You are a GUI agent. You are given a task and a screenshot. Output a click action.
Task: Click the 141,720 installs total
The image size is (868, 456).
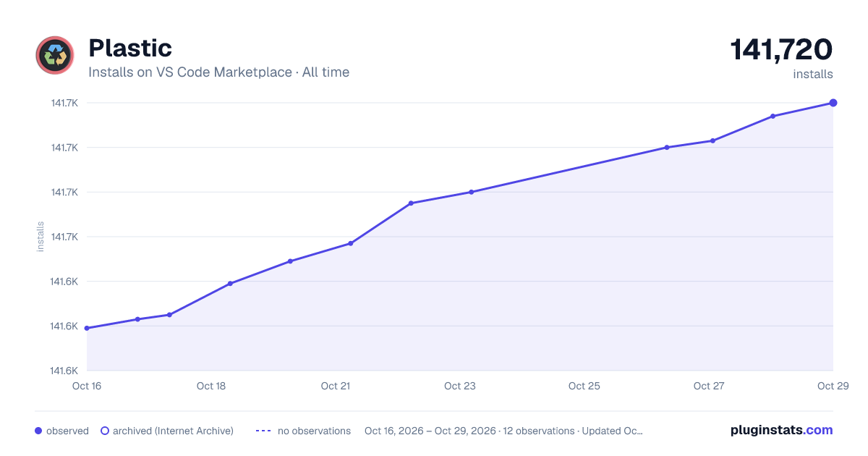[x=781, y=50]
